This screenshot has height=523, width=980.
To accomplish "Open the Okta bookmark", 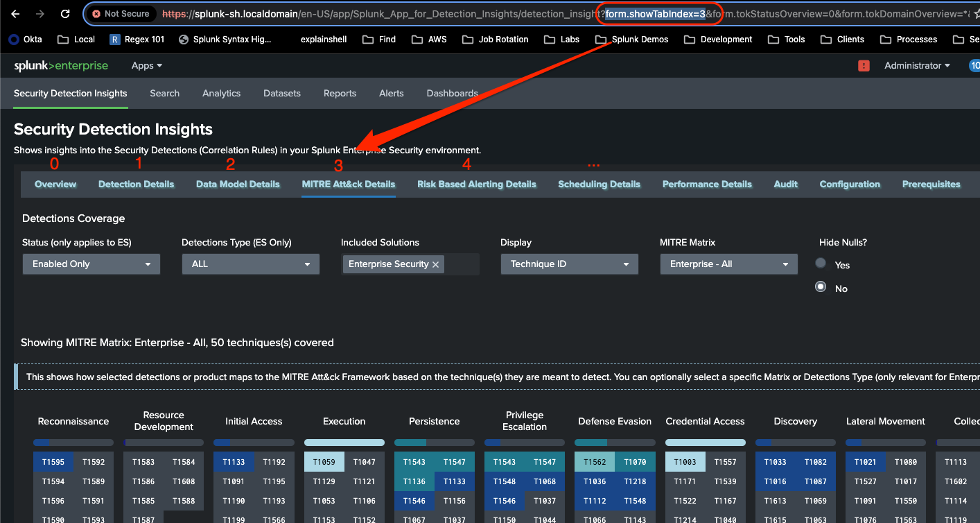I will click(x=26, y=40).
